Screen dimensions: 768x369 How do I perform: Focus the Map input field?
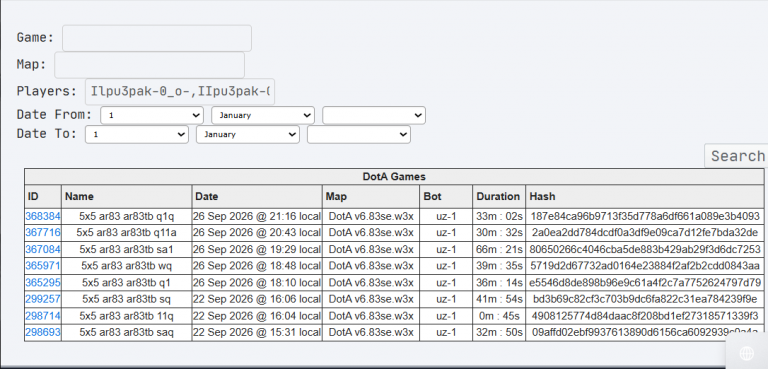coord(149,65)
